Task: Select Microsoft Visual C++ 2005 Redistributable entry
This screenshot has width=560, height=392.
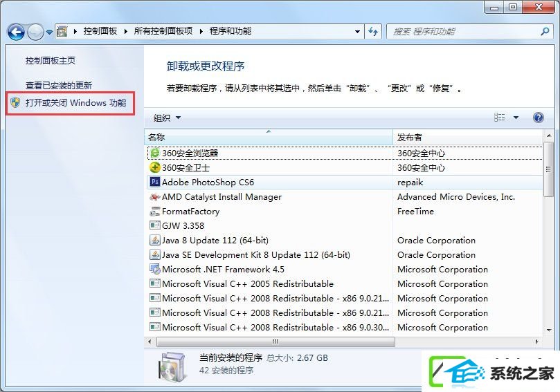Action: pos(248,284)
